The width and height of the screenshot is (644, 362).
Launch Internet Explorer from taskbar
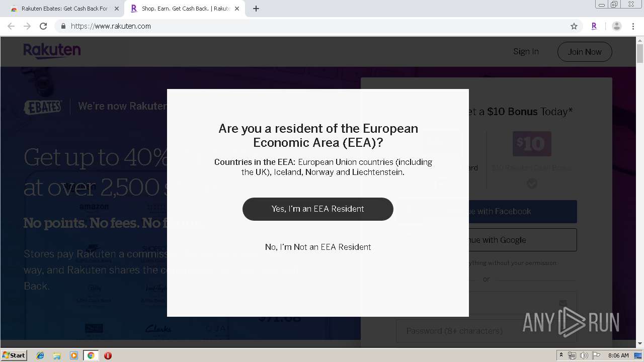click(40, 355)
